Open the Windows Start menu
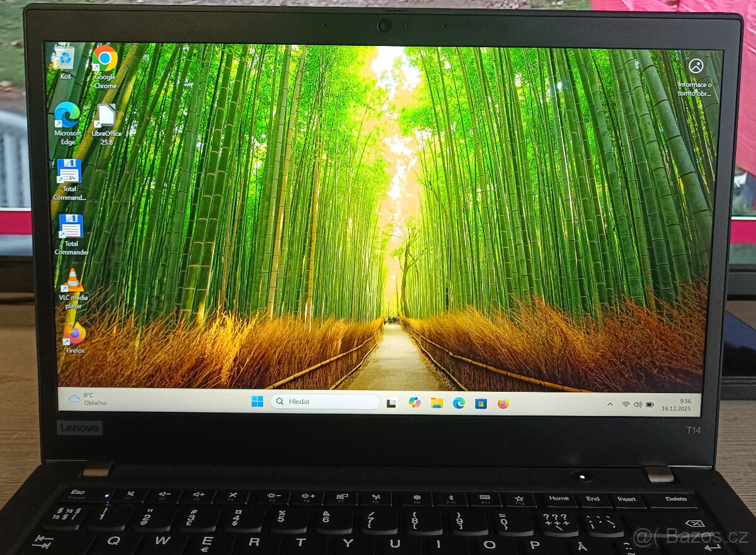 click(256, 401)
